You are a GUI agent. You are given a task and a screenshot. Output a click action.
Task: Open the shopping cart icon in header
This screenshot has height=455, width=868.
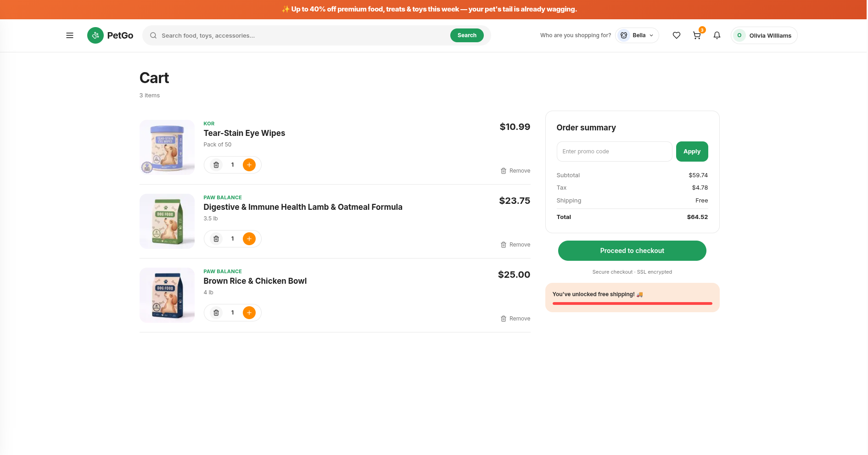697,35
